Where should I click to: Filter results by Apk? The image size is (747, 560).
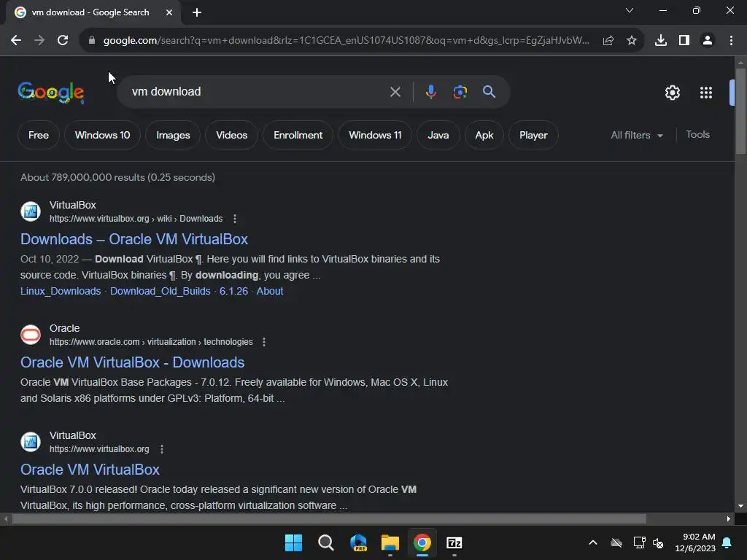point(484,135)
